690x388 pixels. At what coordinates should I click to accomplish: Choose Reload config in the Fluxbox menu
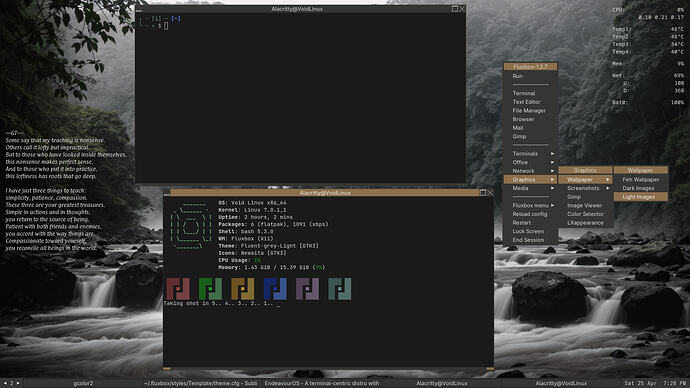click(530, 214)
